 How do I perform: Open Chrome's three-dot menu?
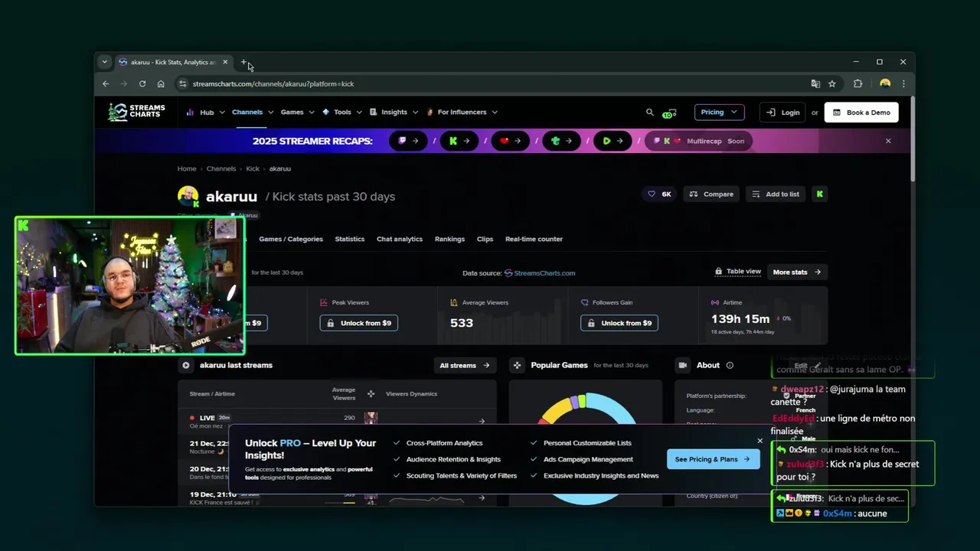(903, 83)
